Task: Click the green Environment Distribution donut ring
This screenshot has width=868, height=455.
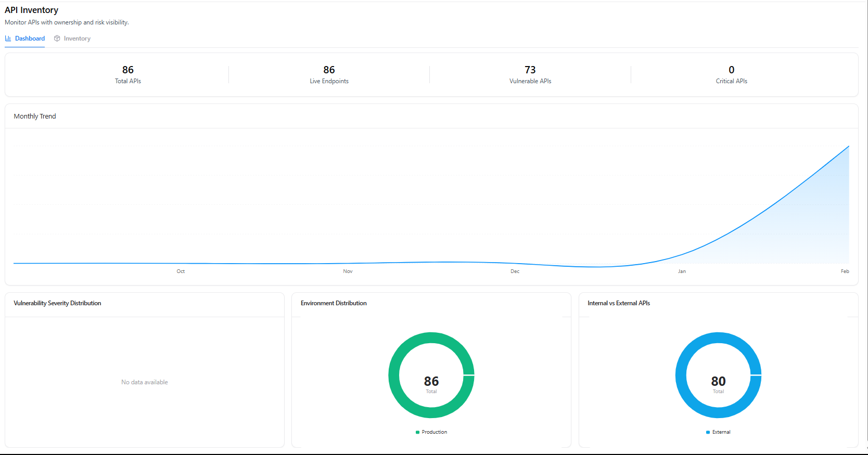Action: [x=394, y=375]
